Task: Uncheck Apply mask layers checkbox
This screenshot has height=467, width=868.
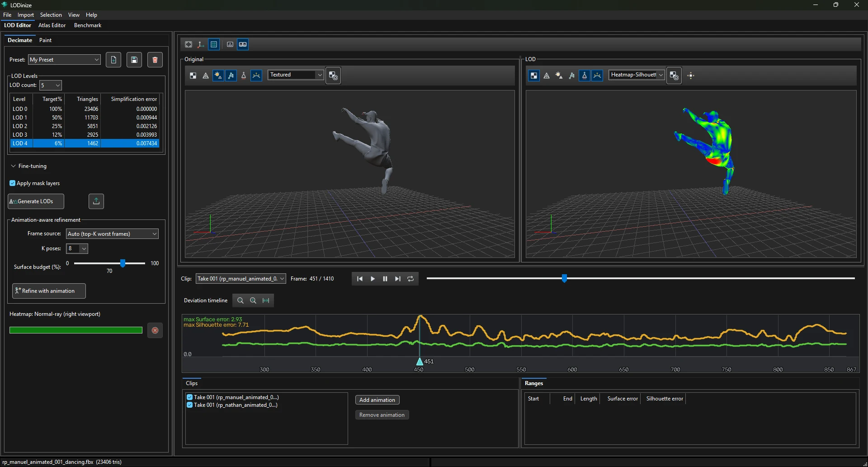Action: (12, 183)
